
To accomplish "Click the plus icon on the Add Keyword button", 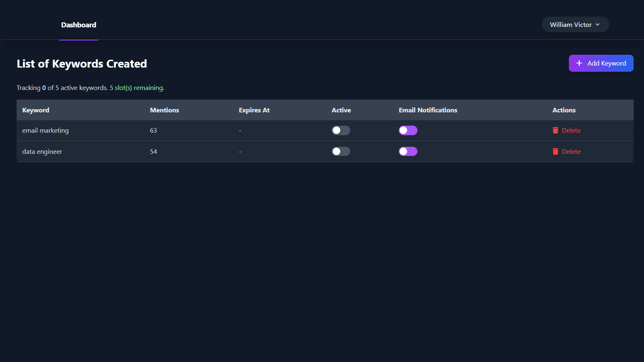I will pyautogui.click(x=579, y=63).
